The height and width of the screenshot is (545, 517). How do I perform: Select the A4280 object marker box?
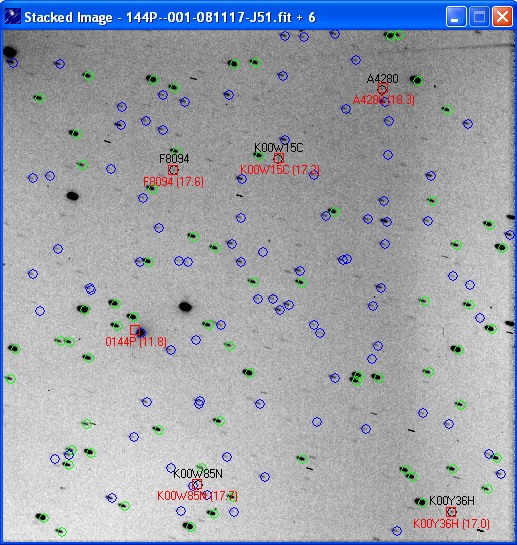(383, 88)
